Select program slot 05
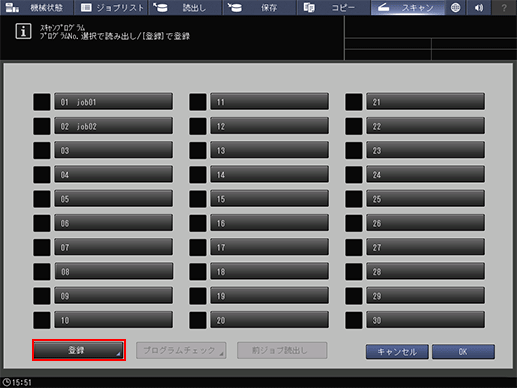The height and width of the screenshot is (388, 517). coord(114,199)
